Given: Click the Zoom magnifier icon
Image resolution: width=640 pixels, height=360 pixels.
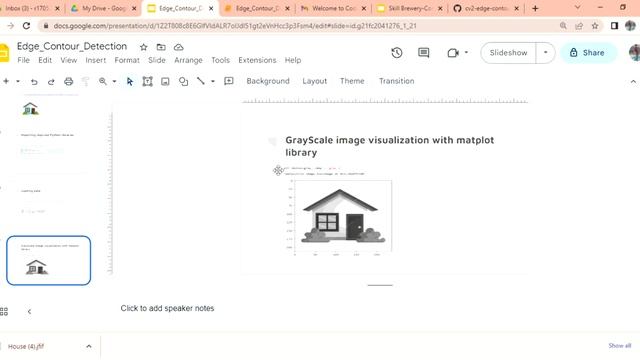Looking at the screenshot, I should (x=103, y=81).
